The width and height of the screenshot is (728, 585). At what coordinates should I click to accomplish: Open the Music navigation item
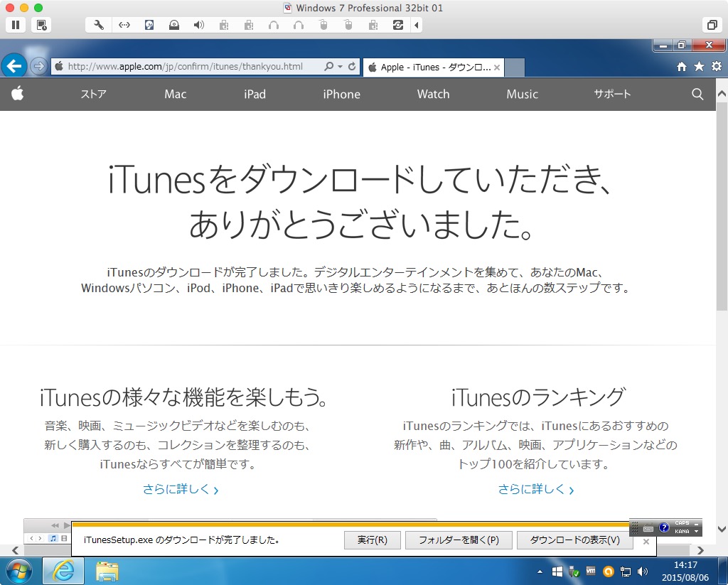[523, 95]
